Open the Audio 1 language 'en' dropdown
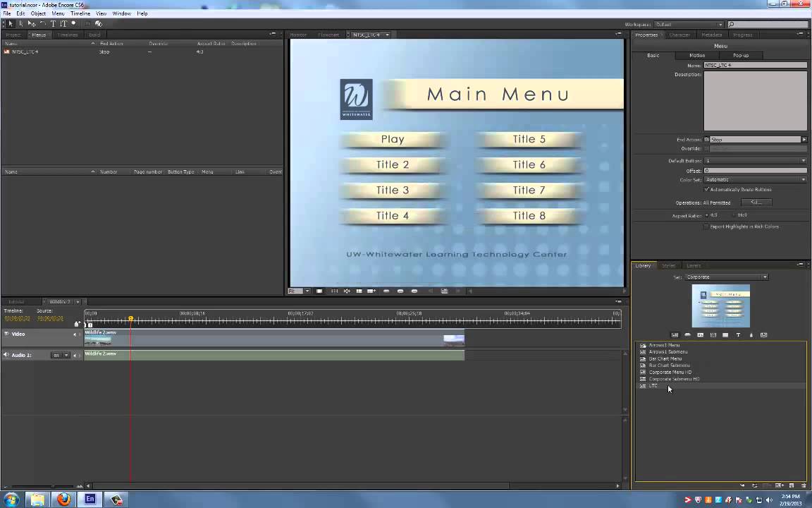This screenshot has height=508, width=812. point(60,355)
